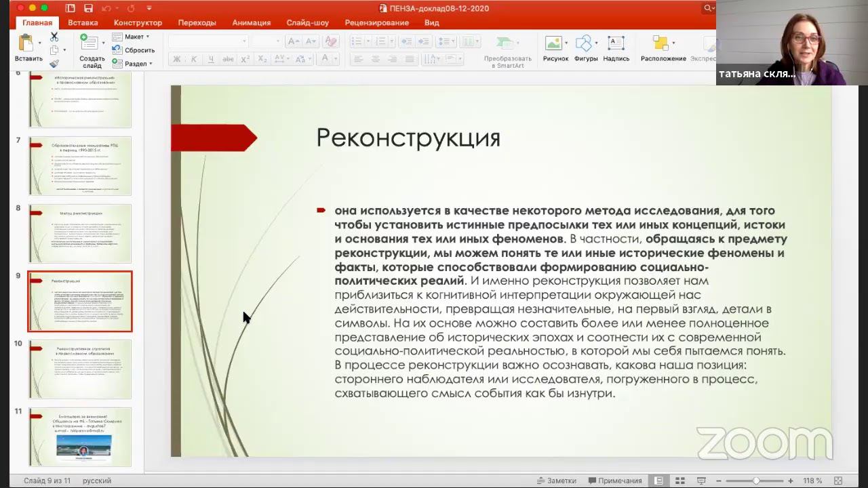Apply strikethrough abc formatting
Screen dimensions: 868x488
tap(228, 59)
